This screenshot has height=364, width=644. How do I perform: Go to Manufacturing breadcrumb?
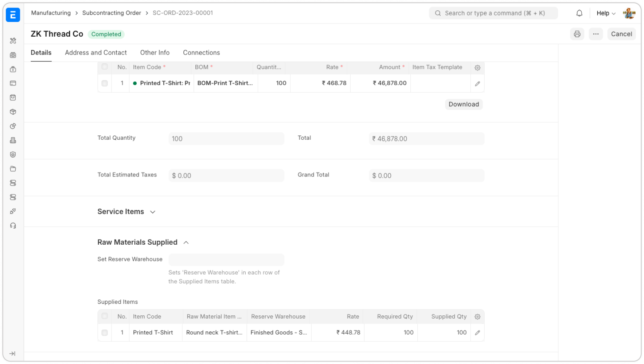[x=51, y=13]
